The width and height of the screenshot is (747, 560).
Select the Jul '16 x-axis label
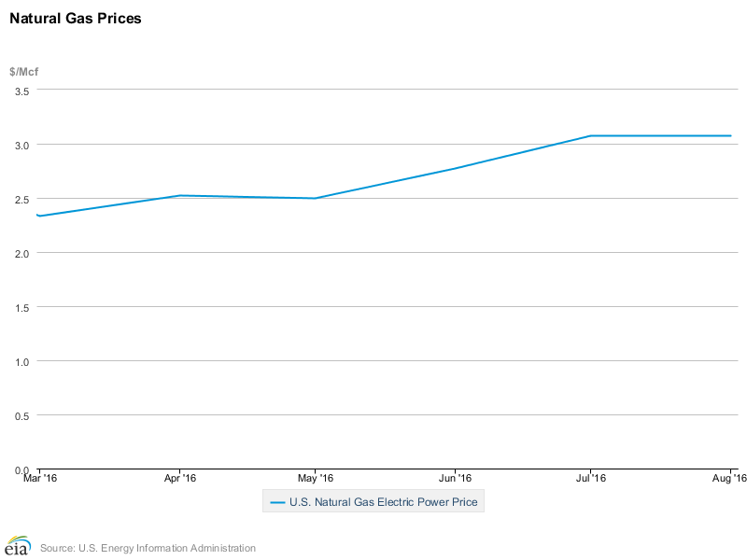tap(591, 478)
